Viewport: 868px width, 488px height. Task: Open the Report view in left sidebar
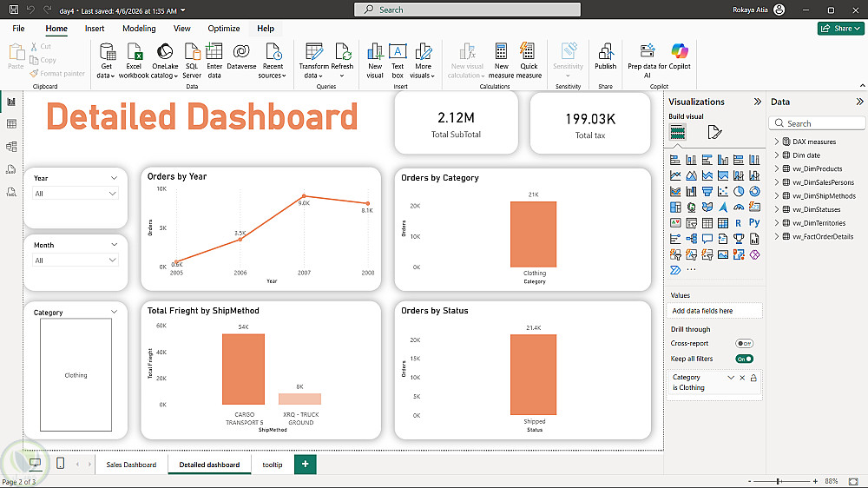(x=11, y=102)
